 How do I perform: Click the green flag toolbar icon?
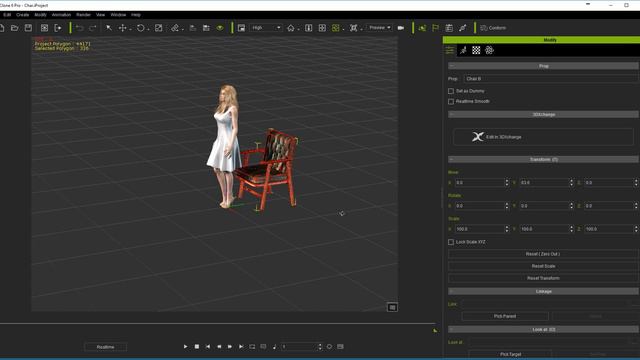click(x=436, y=28)
